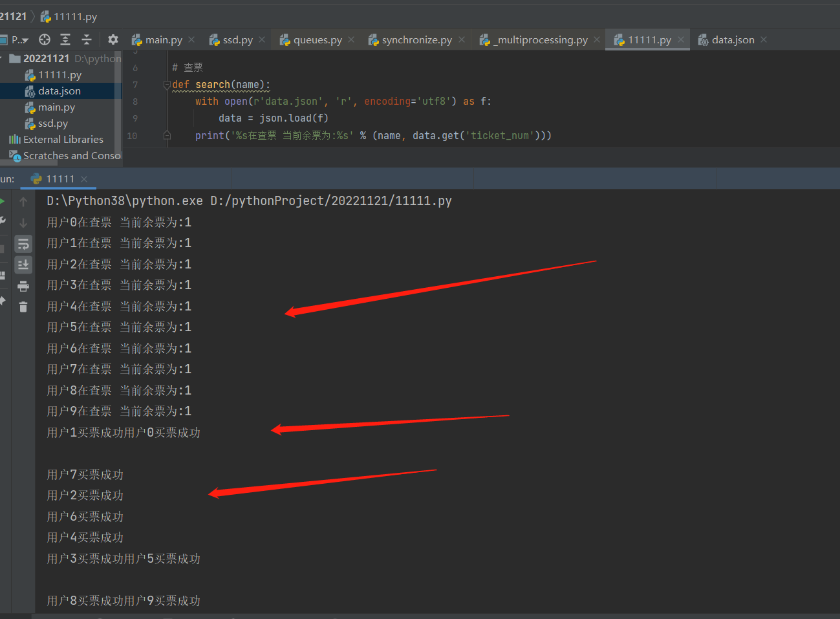Close the ssd.py editor tab
This screenshot has width=840, height=619.
coord(262,39)
